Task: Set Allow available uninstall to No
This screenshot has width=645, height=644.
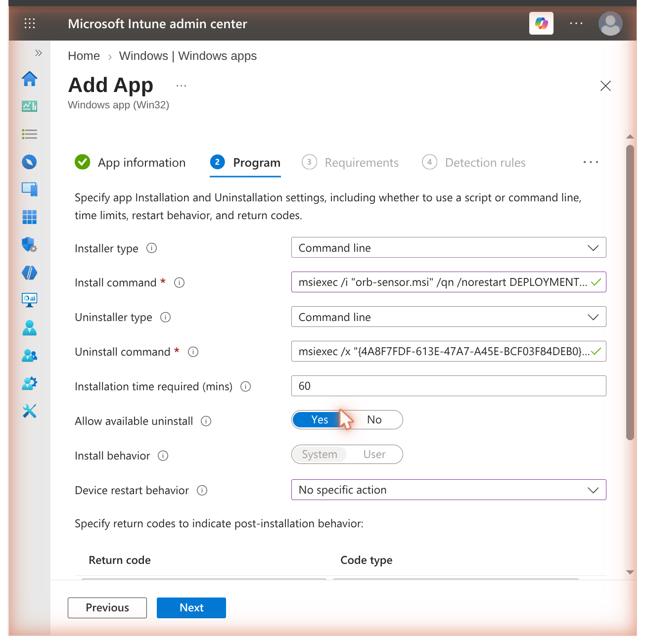Action: tap(374, 419)
